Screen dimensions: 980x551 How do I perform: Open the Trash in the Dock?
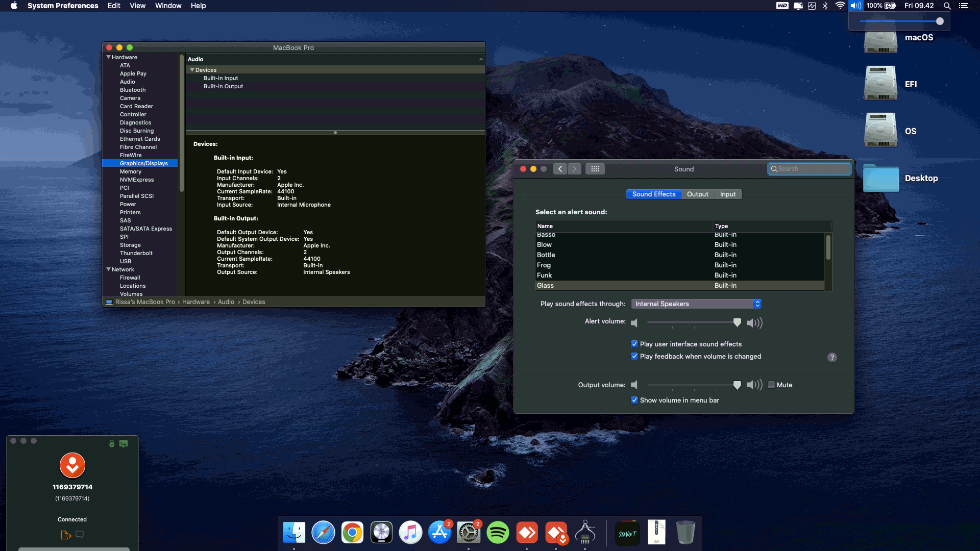coord(685,533)
